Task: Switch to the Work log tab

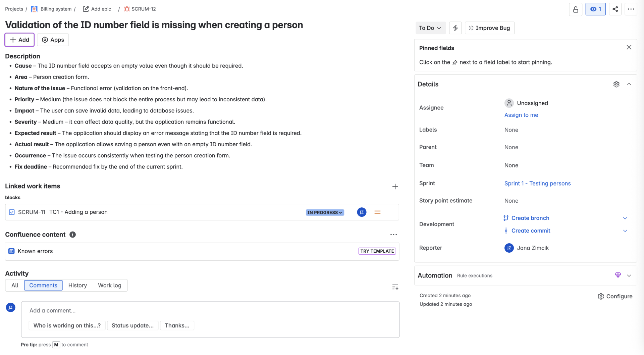Action: pyautogui.click(x=110, y=285)
